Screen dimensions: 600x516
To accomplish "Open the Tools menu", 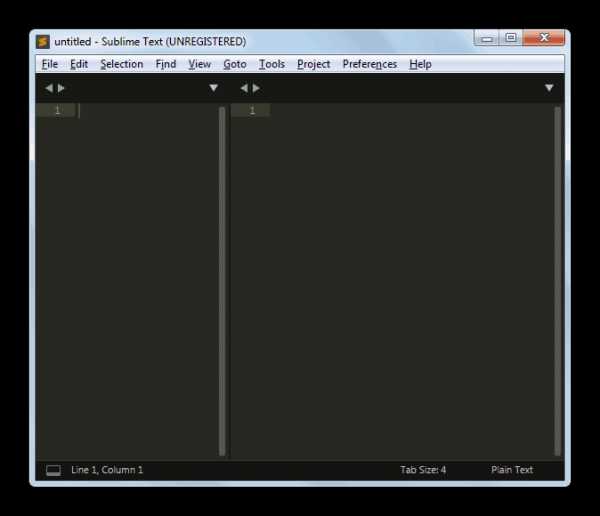I will coord(272,64).
